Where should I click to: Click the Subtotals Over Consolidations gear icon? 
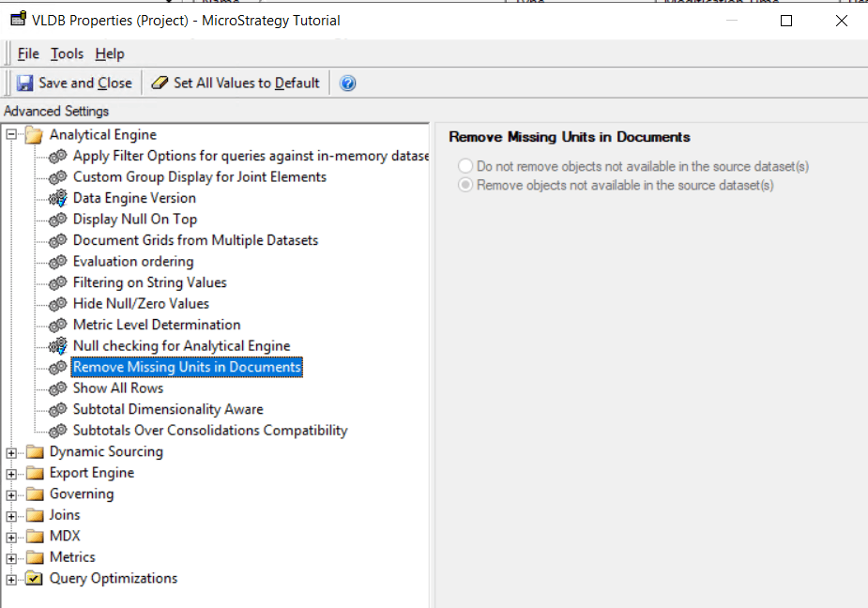57,431
